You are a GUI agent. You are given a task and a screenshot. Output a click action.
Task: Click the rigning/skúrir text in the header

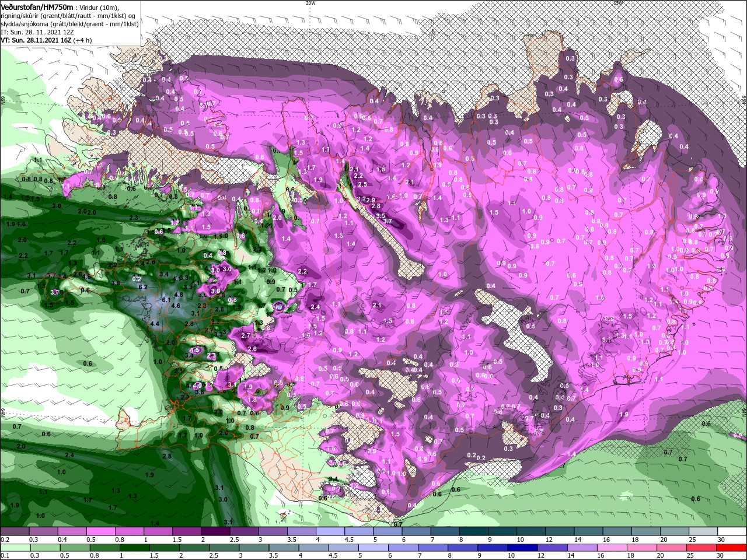tap(20, 16)
